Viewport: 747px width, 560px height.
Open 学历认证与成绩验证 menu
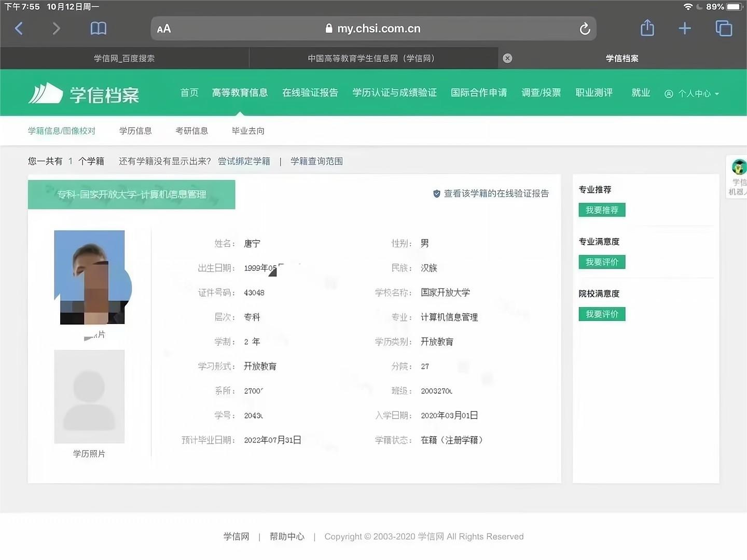click(394, 93)
